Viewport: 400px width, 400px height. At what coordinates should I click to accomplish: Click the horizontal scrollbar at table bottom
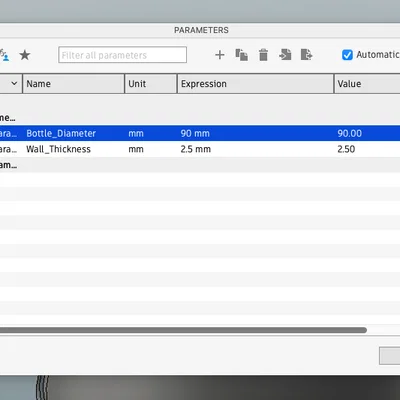tap(183, 330)
